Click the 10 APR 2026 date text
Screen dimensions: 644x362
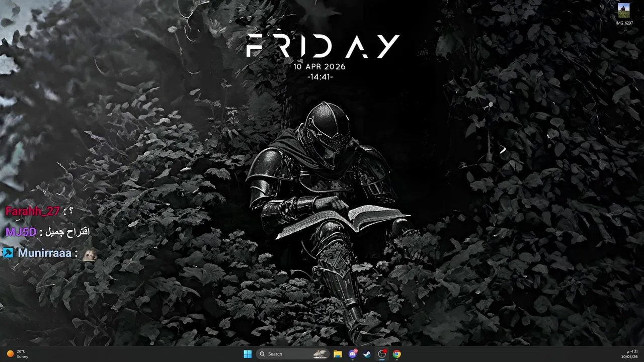(x=319, y=66)
